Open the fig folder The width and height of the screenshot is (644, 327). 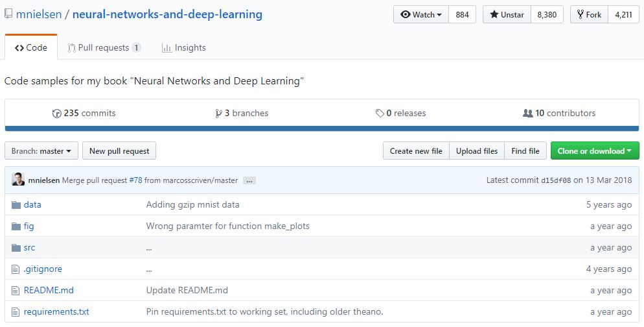pos(29,226)
